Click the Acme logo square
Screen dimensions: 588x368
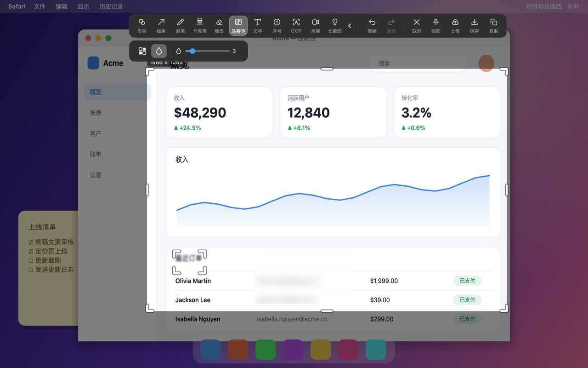[x=93, y=63]
